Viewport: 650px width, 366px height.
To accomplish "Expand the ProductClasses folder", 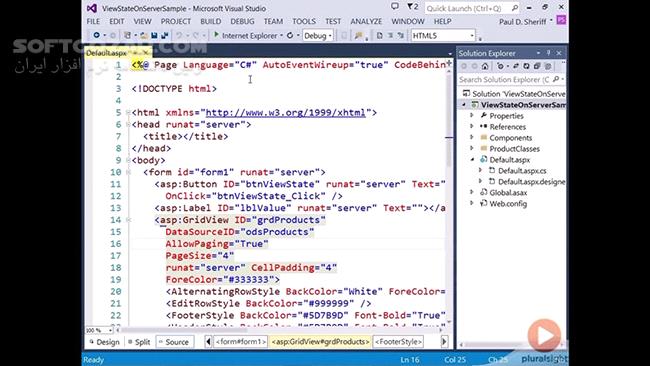I will point(472,148).
